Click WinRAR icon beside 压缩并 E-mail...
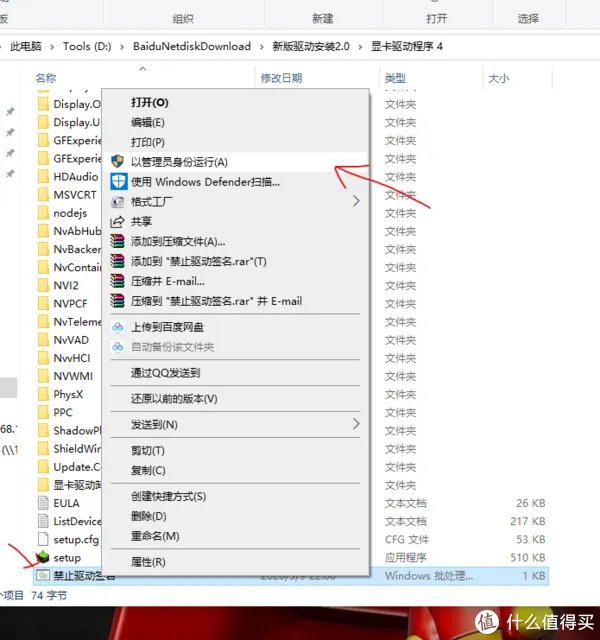 tap(118, 281)
